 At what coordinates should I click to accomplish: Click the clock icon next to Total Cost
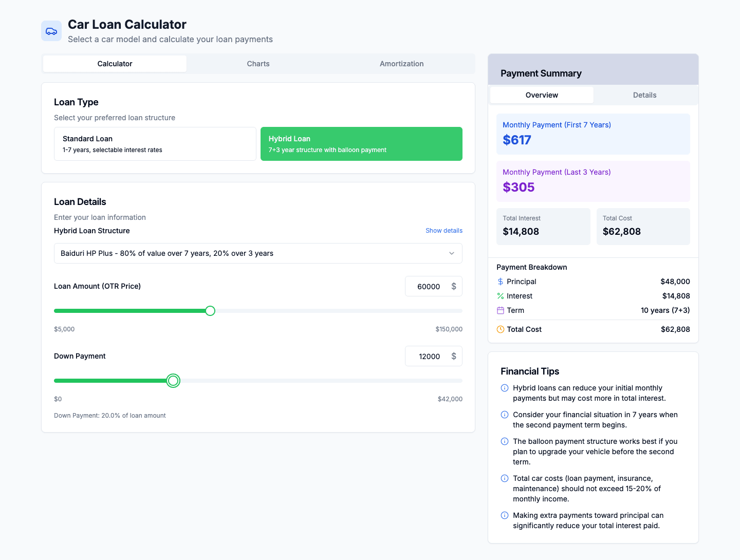501,329
